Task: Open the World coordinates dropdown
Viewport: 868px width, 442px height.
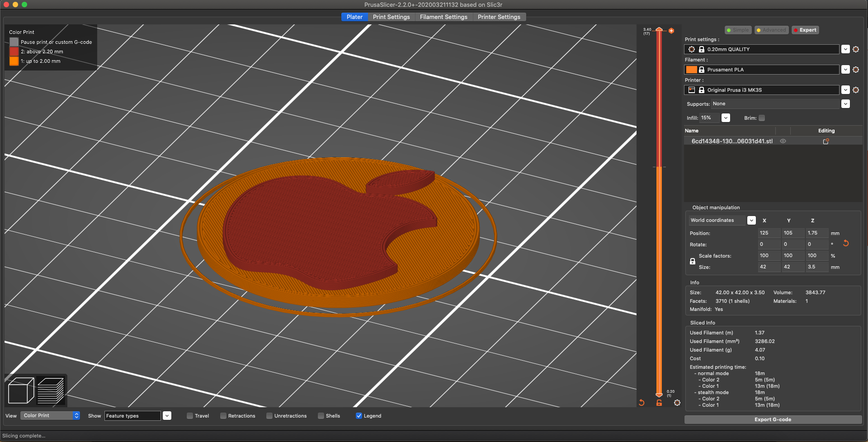Action: (752, 220)
